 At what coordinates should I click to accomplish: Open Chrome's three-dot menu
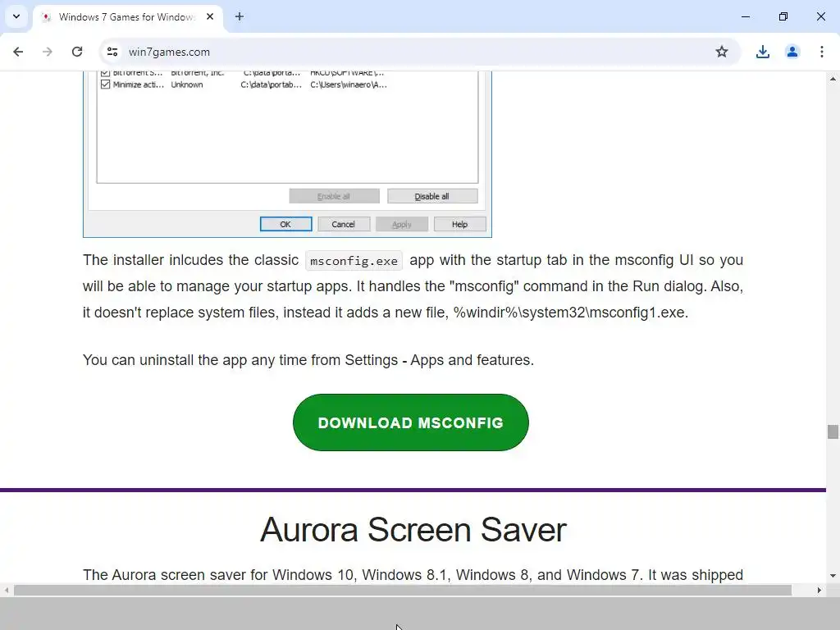(822, 52)
